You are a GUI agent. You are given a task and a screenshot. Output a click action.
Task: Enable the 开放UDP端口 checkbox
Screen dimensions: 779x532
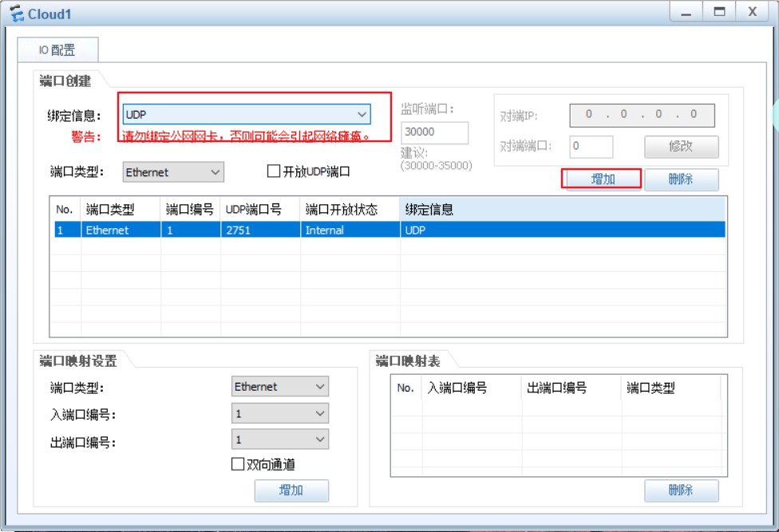274,171
